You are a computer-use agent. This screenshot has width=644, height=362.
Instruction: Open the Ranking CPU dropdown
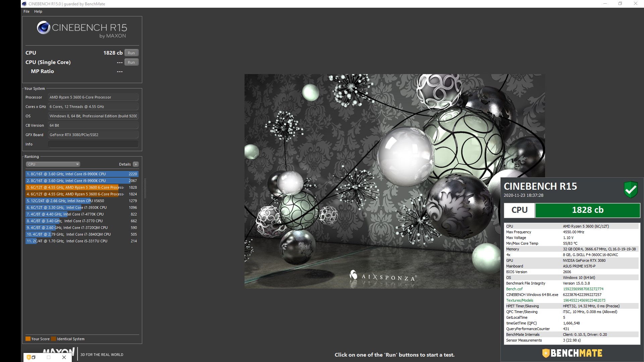pyautogui.click(x=53, y=164)
